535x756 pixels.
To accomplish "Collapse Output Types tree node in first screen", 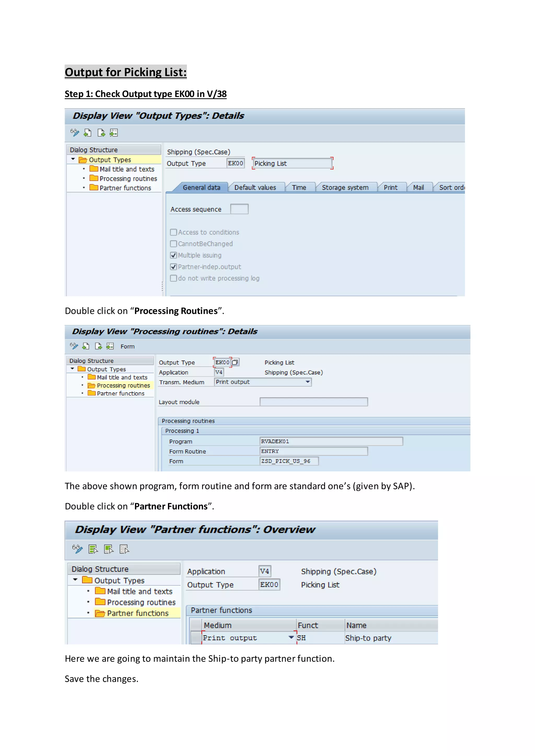I will [x=73, y=159].
